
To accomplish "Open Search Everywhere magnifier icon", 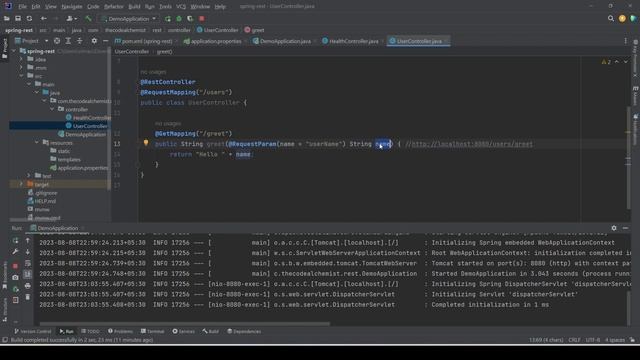I will pos(611,18).
